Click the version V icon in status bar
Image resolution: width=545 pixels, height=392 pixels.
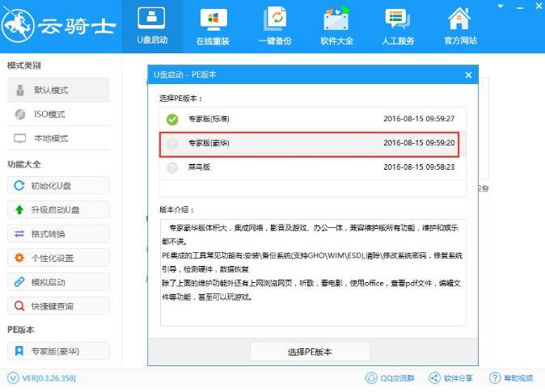point(13,378)
